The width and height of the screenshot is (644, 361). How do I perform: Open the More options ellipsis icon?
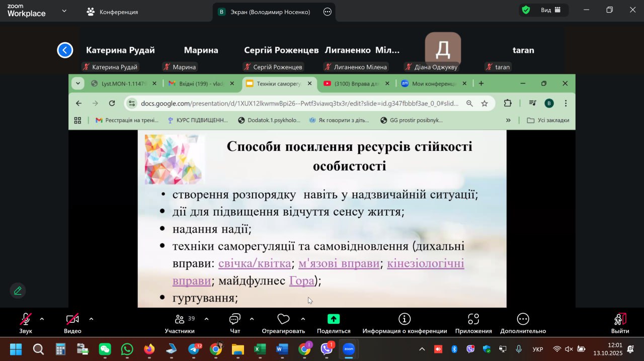[x=523, y=319]
